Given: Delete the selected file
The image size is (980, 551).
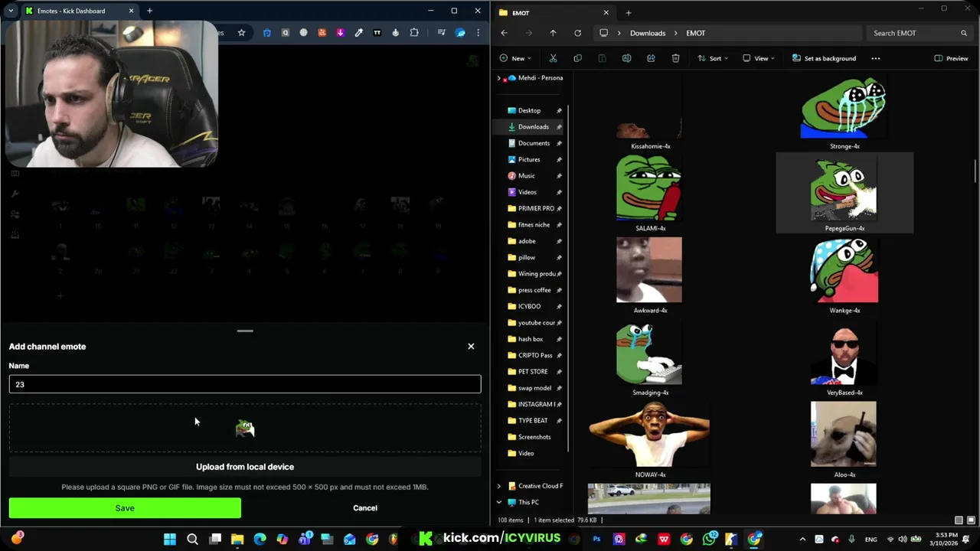Looking at the screenshot, I should (x=675, y=58).
